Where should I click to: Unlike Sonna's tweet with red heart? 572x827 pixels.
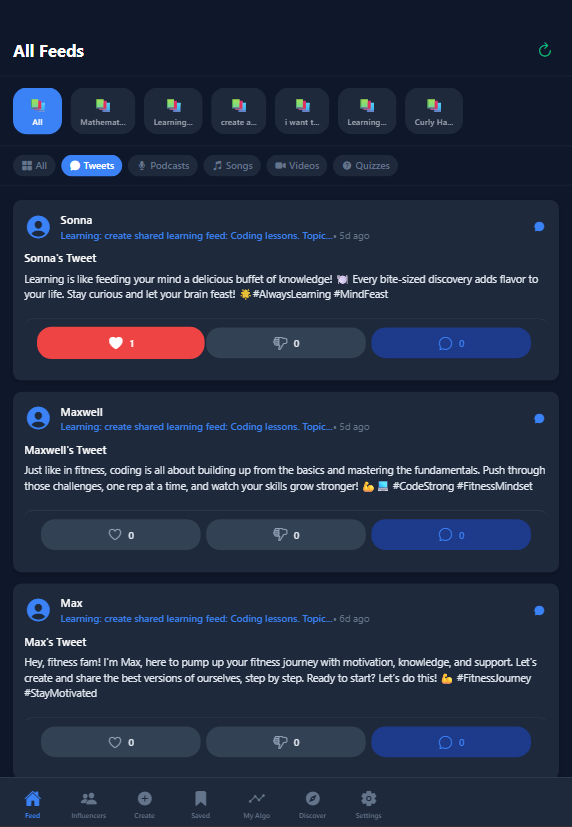[121, 343]
